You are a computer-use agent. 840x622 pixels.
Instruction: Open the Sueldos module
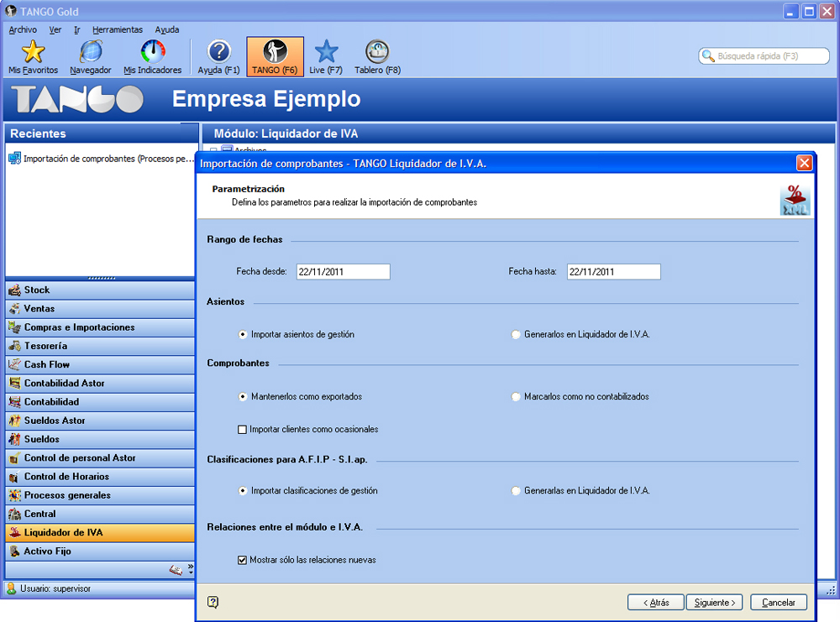[x=100, y=440]
